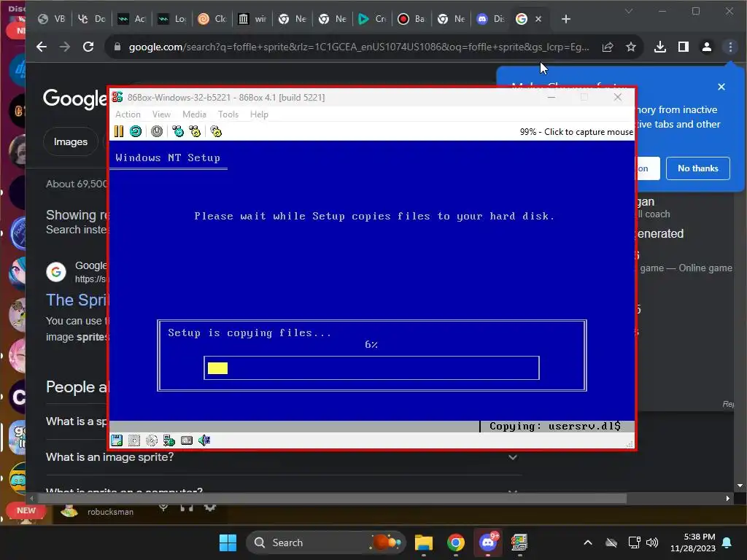Share this page from the address bar

[x=608, y=47]
